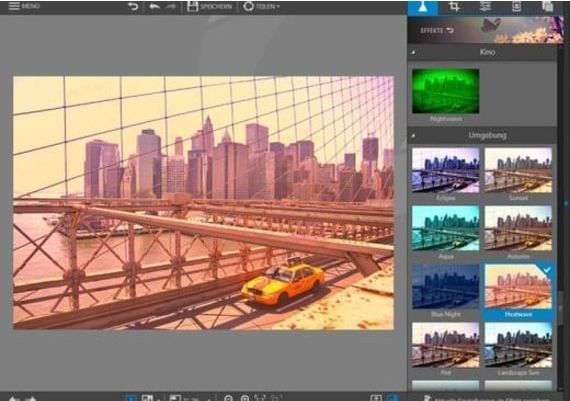Click the floppy disk save icon
This screenshot has height=401, width=570.
coord(192,6)
